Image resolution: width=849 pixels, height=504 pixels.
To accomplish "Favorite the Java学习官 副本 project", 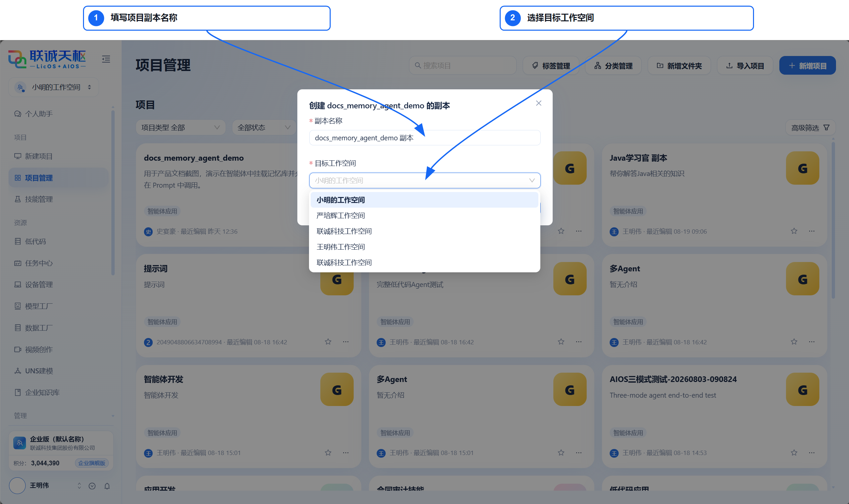I will (794, 231).
